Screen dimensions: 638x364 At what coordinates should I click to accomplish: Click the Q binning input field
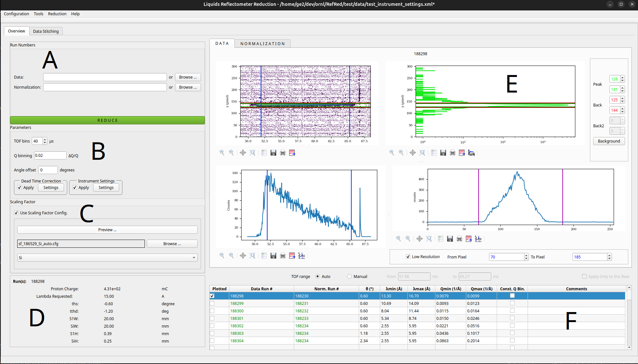(x=50, y=155)
